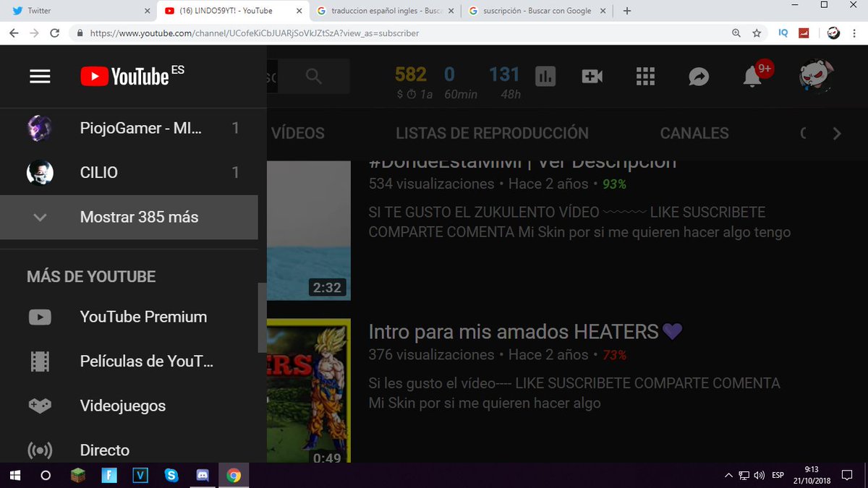Image resolution: width=868 pixels, height=488 pixels.
Task: Open Cortana search circle on taskbar
Action: (45, 476)
